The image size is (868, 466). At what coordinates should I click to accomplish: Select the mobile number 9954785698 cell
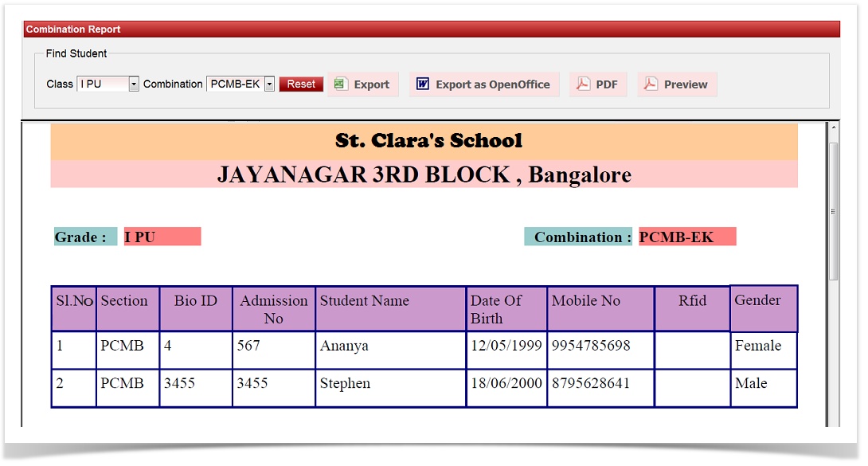click(600, 347)
